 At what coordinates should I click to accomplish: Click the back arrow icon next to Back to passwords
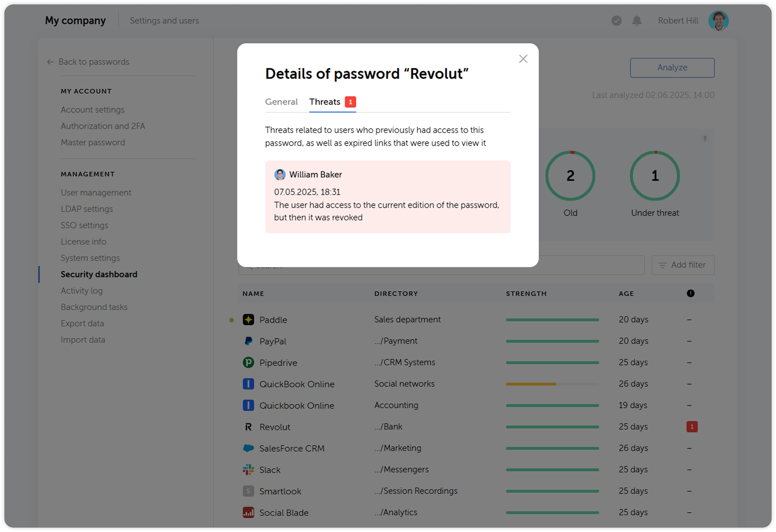click(x=50, y=62)
